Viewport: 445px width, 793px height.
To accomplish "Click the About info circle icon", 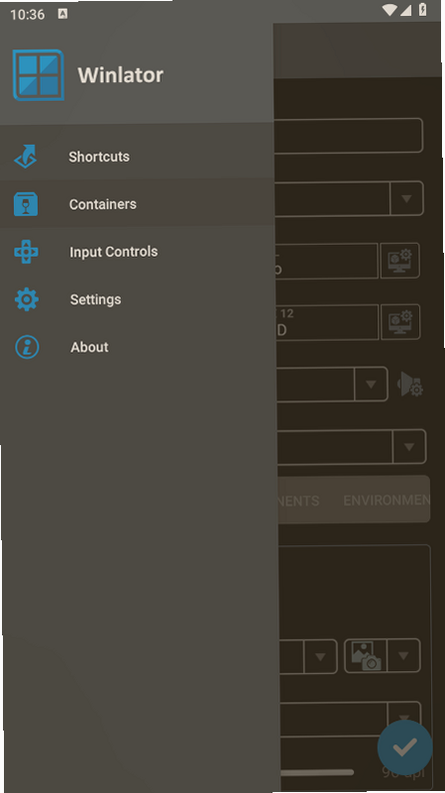I will [27, 347].
